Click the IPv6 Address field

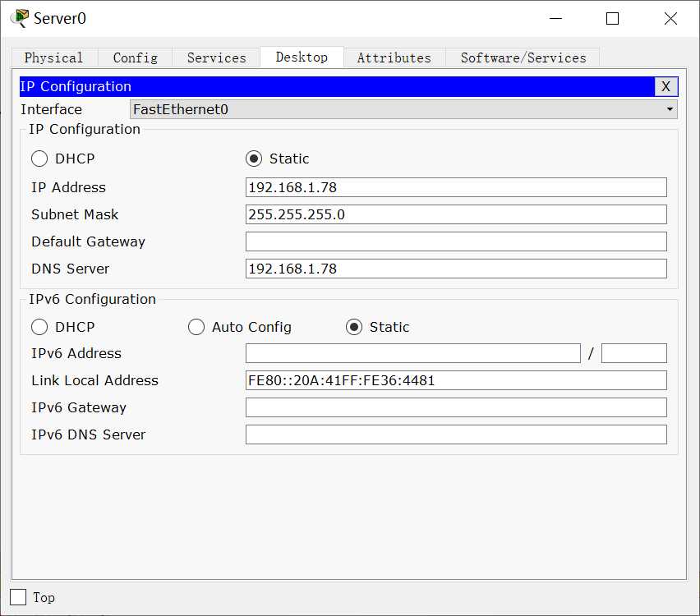[x=413, y=353]
